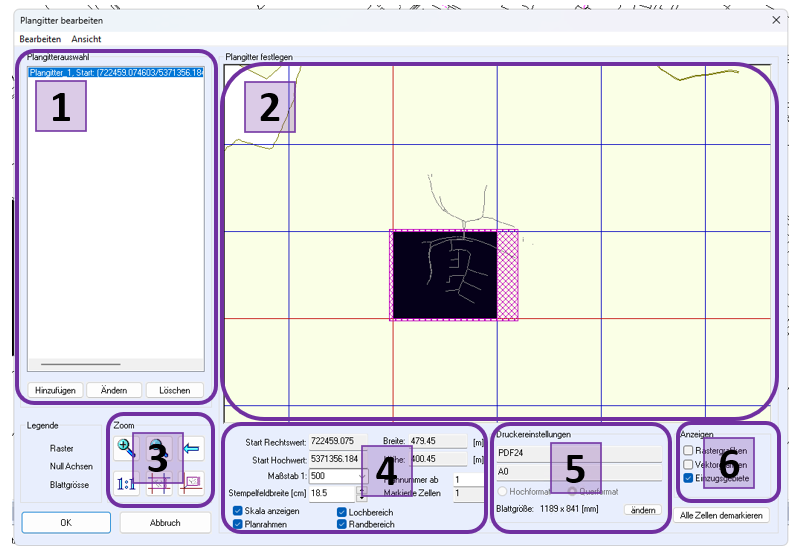This screenshot has width=801, height=558.
Task: Open the Ansicht menu
Action: pos(86,38)
